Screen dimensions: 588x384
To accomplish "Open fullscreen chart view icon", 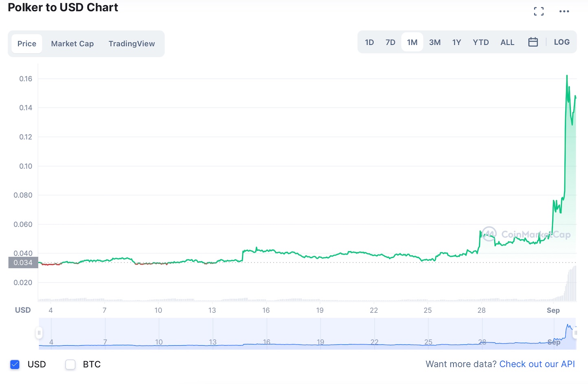I will point(539,11).
